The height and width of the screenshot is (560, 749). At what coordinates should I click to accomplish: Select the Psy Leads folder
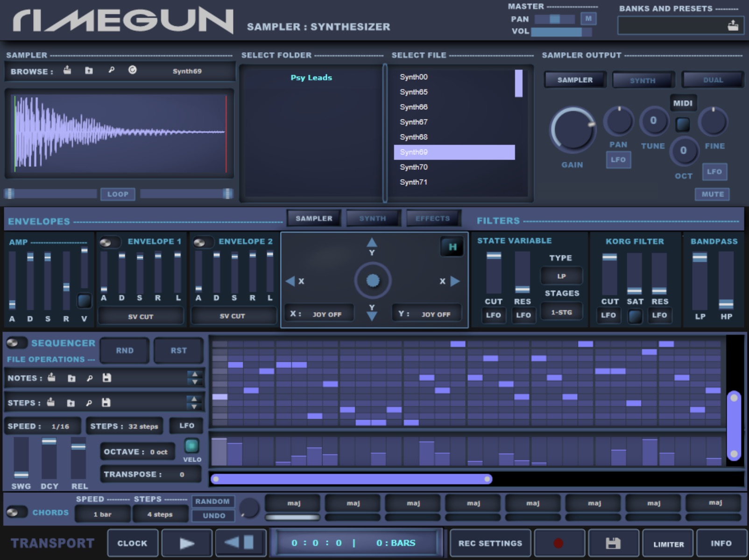(x=311, y=77)
